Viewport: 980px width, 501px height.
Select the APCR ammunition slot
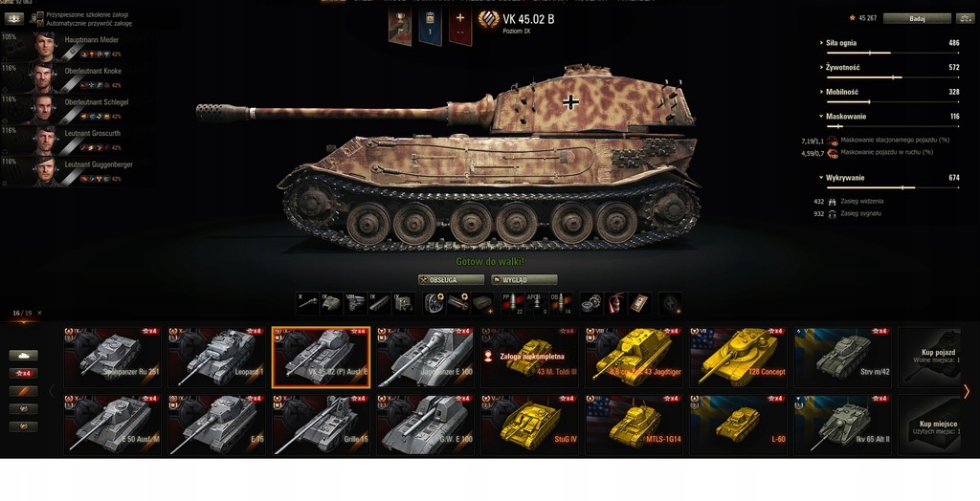tap(536, 303)
